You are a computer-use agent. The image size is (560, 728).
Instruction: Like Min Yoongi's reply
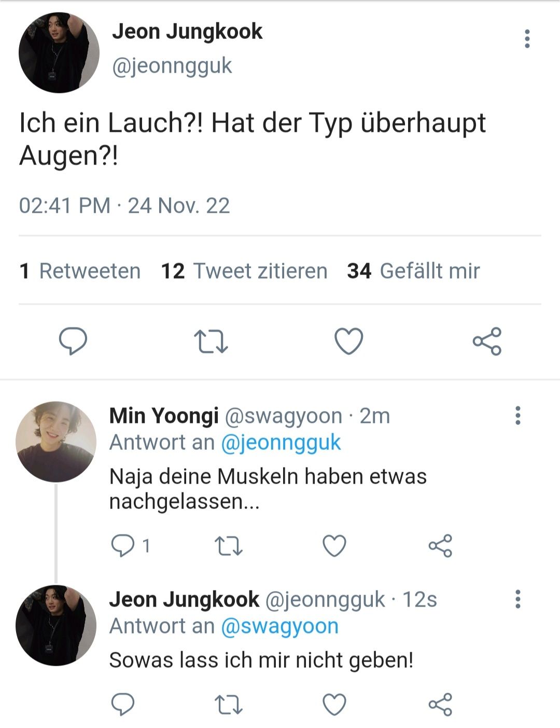pyautogui.click(x=334, y=546)
